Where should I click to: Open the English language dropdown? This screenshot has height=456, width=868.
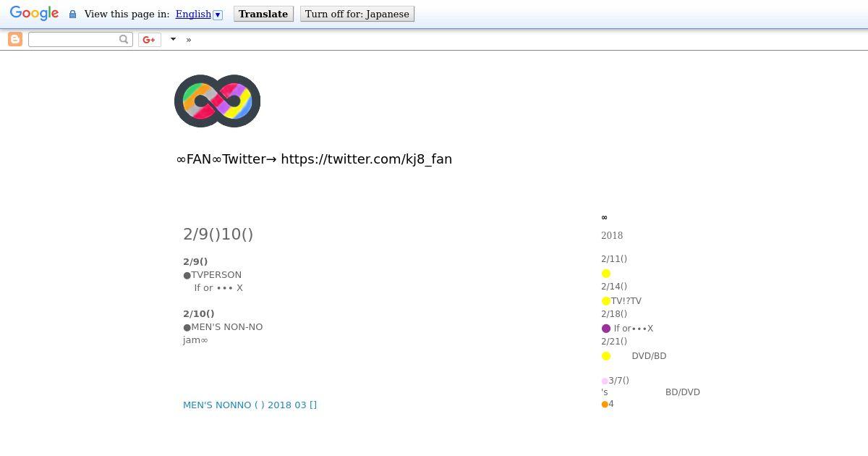[x=199, y=14]
